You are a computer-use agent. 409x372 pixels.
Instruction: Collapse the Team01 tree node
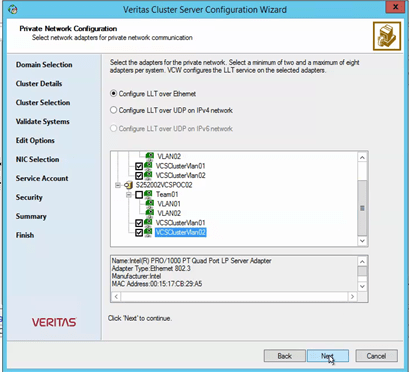coord(129,195)
